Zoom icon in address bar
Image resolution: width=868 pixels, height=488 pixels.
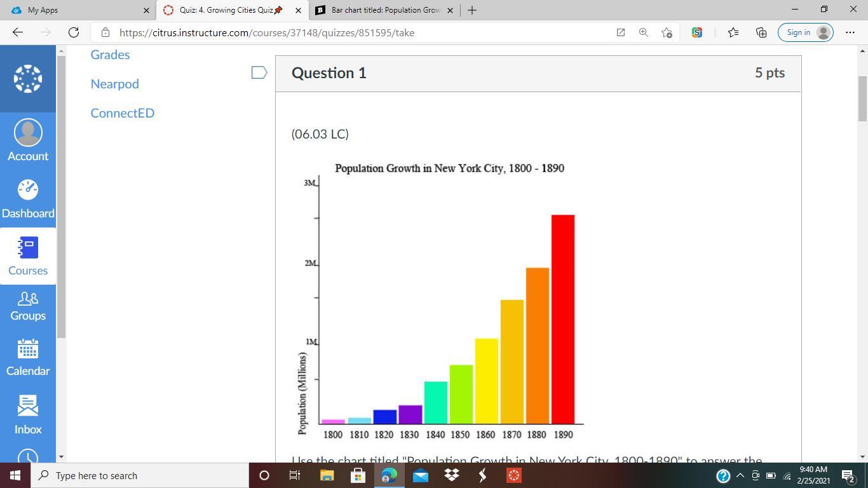click(x=644, y=32)
